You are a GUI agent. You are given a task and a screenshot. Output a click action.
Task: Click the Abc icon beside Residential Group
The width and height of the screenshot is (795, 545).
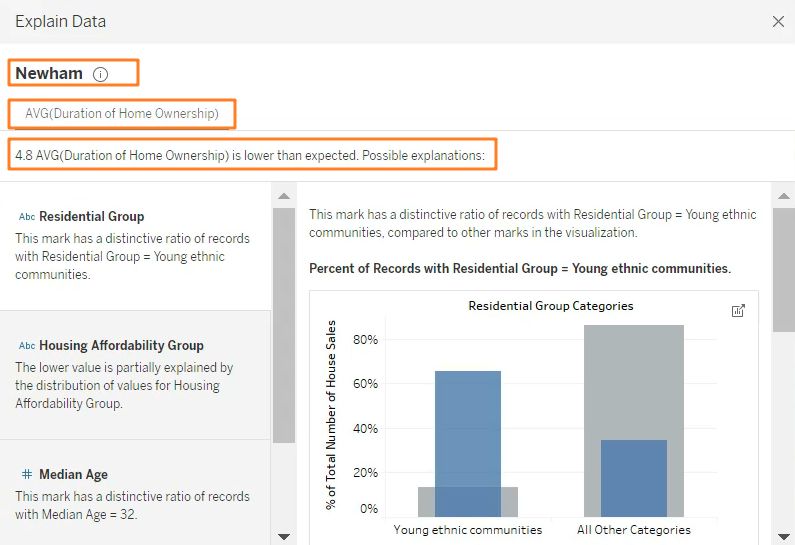(x=27, y=217)
